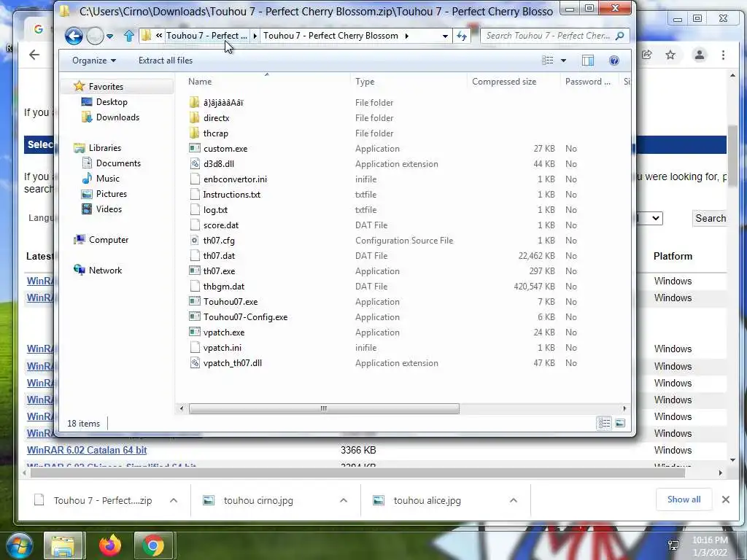Screen dimensions: 747x560
Task: Open Chrome's profile avatar icon
Action: tap(700, 55)
